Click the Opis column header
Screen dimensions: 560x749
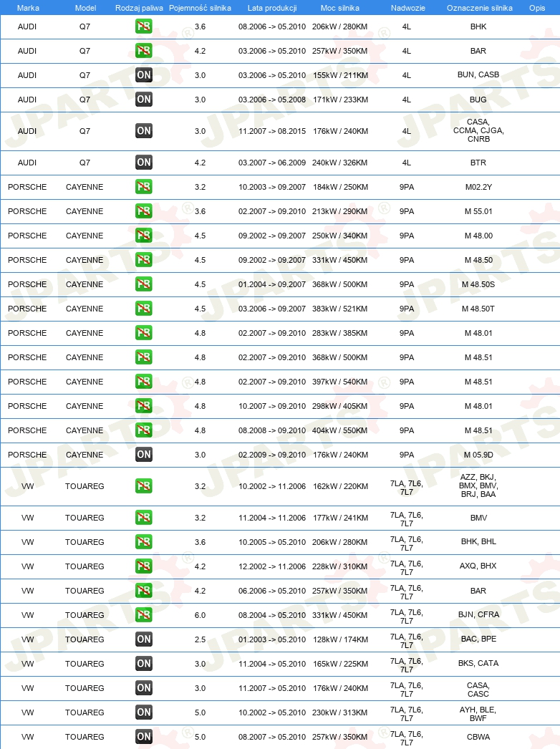click(537, 8)
